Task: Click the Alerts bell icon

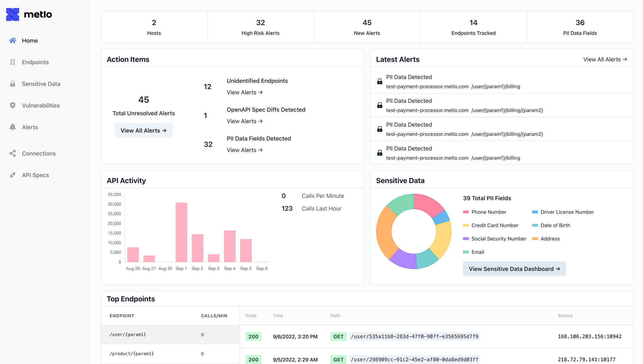Action: (x=13, y=127)
